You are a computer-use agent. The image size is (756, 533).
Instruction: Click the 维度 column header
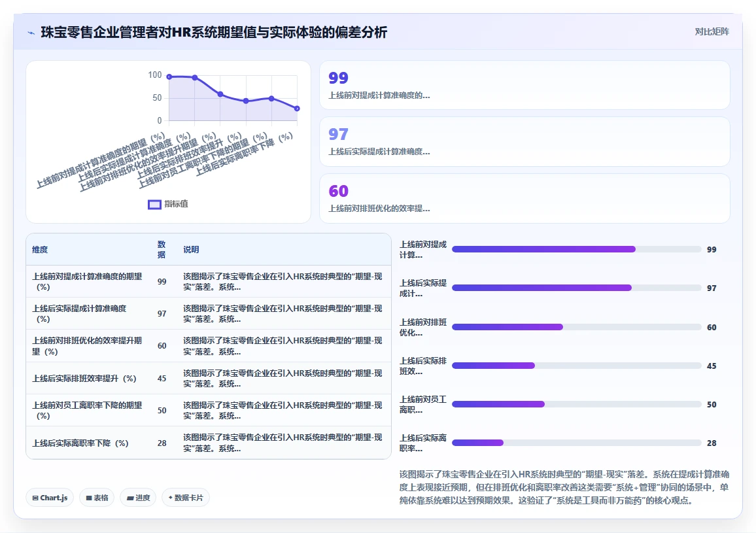pyautogui.click(x=40, y=249)
